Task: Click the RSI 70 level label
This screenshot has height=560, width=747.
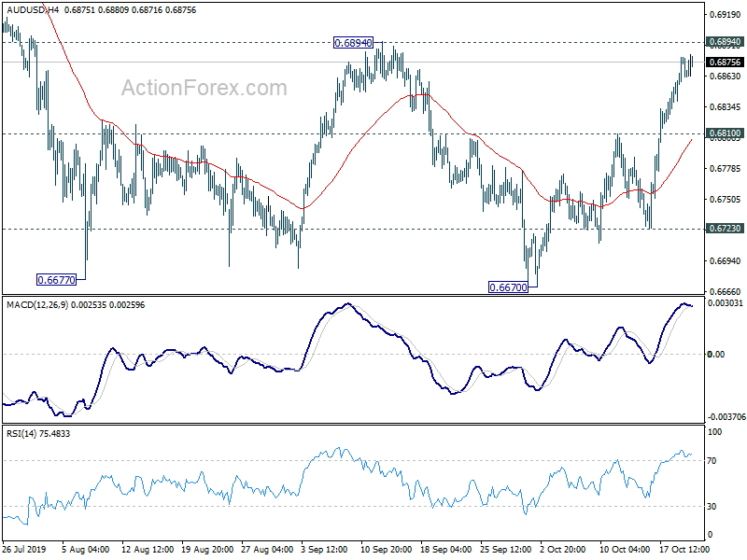Action: click(712, 460)
